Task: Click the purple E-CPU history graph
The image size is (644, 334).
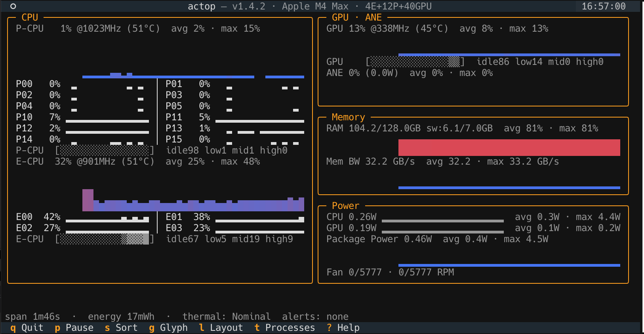Action: coord(193,200)
